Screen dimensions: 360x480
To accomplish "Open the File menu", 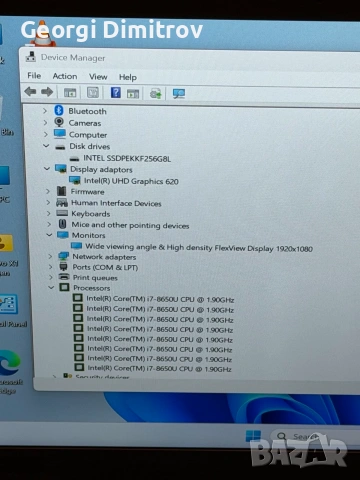I will click(34, 76).
